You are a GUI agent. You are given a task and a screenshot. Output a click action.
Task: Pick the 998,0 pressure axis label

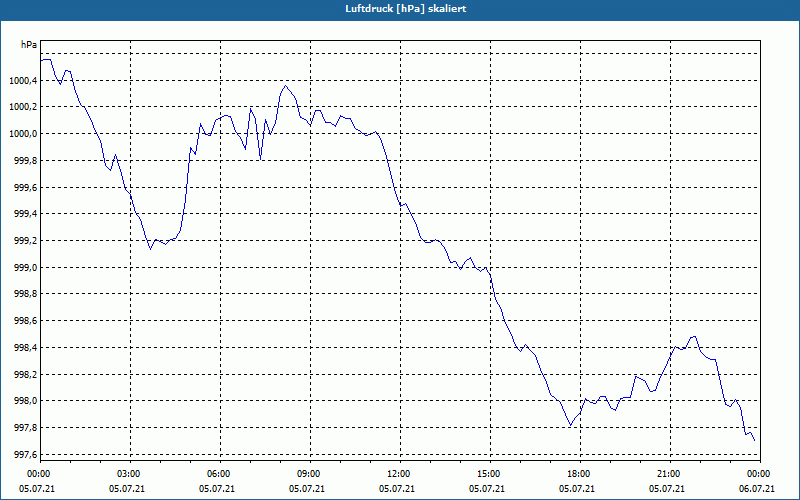pos(25,401)
